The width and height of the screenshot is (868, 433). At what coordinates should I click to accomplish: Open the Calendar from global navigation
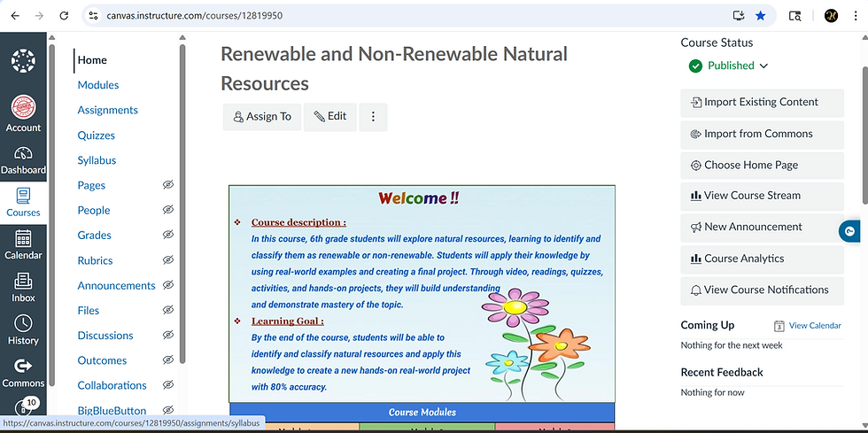tap(23, 244)
